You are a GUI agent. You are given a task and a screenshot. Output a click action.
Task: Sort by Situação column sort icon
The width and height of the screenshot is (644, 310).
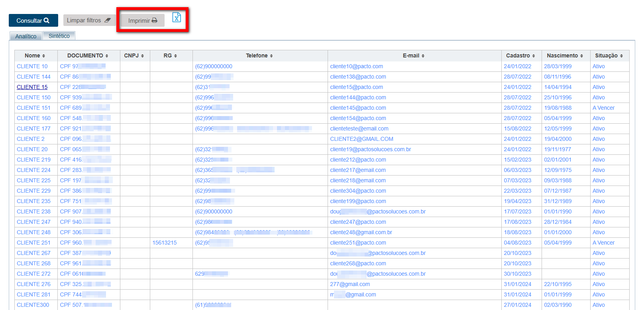[x=621, y=56]
